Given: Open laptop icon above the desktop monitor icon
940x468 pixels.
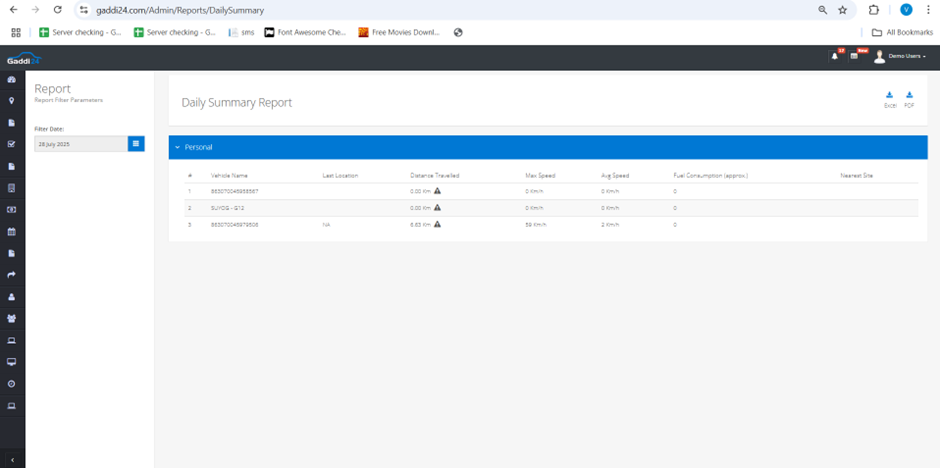Looking at the screenshot, I should 11,340.
